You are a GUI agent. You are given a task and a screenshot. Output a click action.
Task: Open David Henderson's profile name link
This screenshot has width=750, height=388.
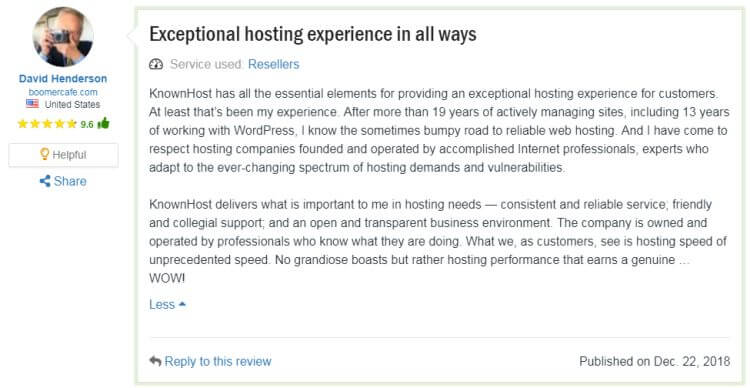63,78
